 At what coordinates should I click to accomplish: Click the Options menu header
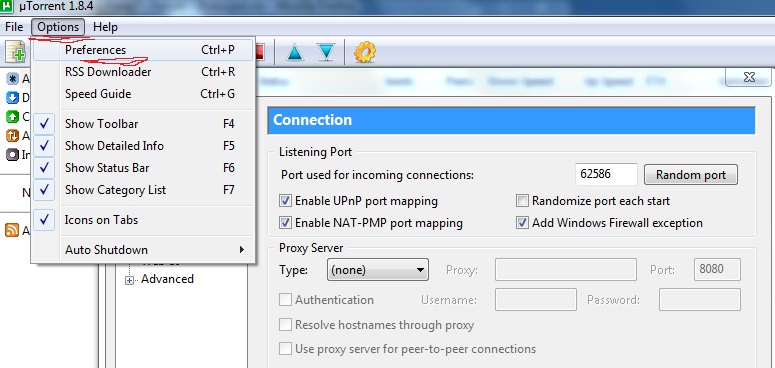pyautogui.click(x=58, y=27)
